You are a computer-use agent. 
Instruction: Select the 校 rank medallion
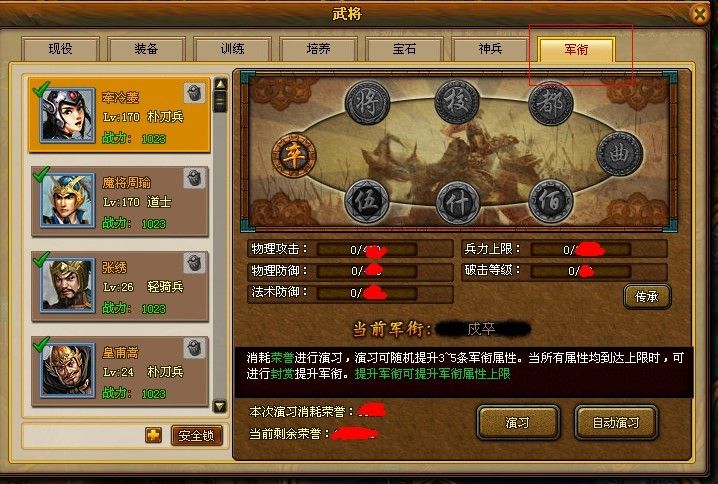[x=457, y=102]
